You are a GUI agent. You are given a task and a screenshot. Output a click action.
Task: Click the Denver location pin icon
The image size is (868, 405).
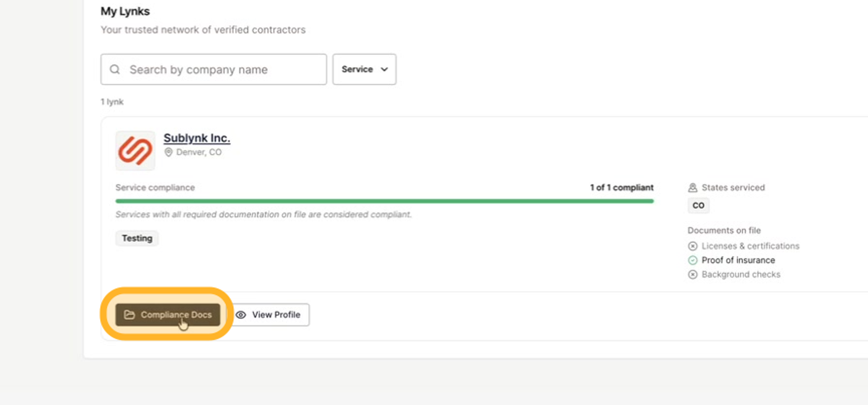pos(169,152)
